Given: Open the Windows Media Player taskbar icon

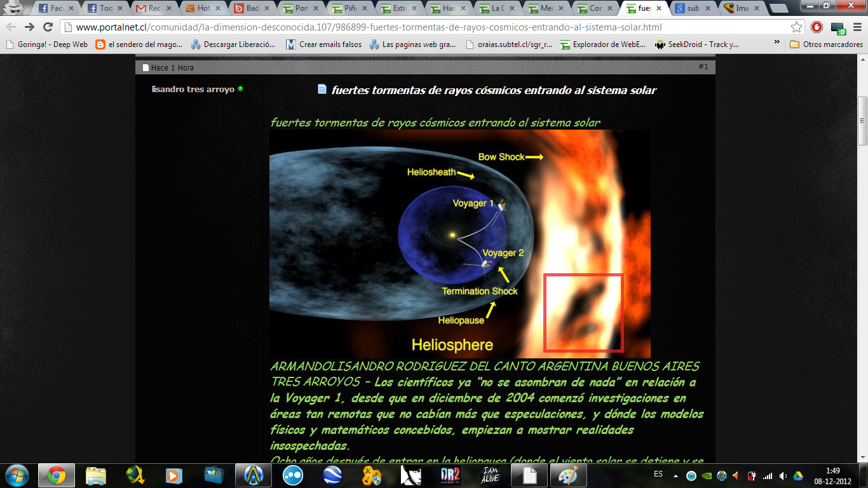Looking at the screenshot, I should pyautogui.click(x=175, y=475).
